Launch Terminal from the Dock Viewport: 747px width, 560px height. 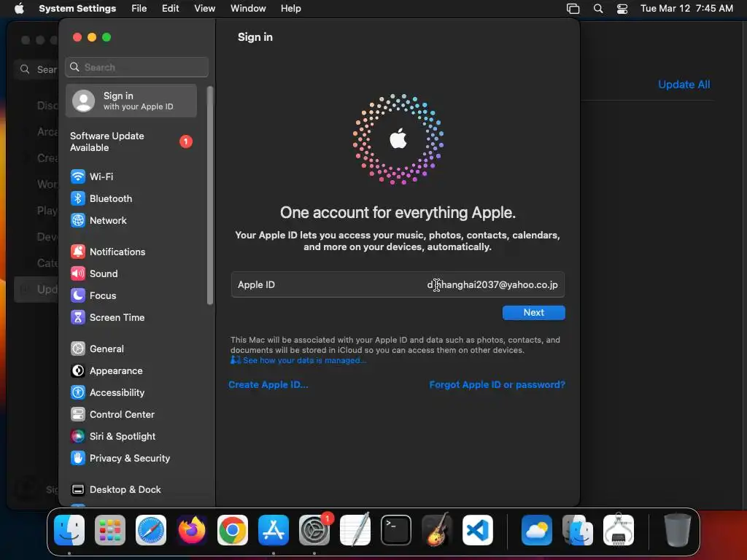396,530
